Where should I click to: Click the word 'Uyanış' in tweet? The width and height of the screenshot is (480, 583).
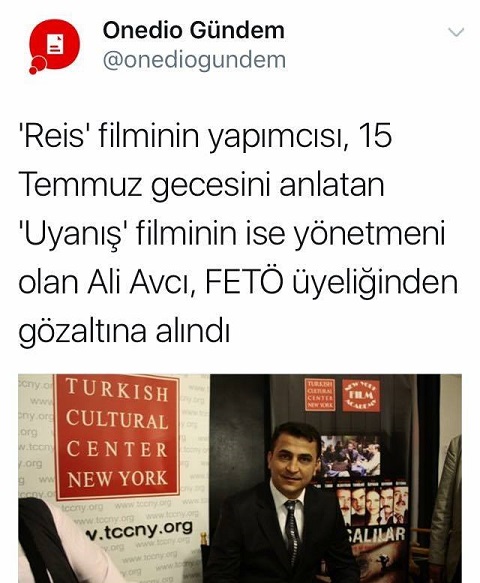pyautogui.click(x=74, y=234)
